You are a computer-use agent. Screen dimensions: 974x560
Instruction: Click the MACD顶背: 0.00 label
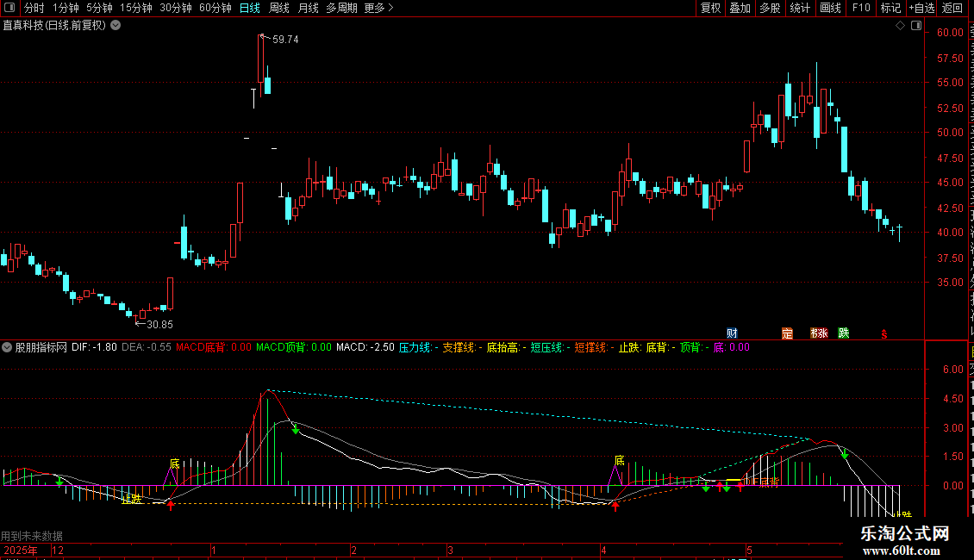(294, 347)
